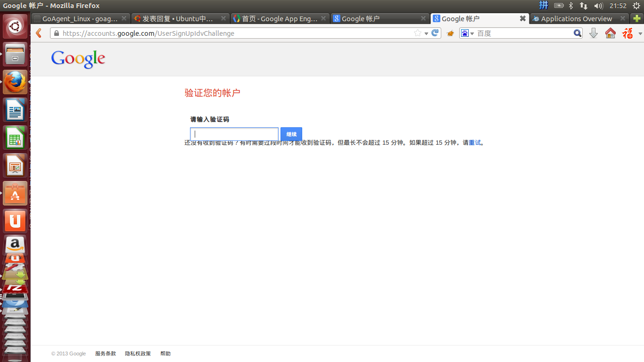Click the 继续 continue button
This screenshot has height=362, width=644.
click(291, 134)
